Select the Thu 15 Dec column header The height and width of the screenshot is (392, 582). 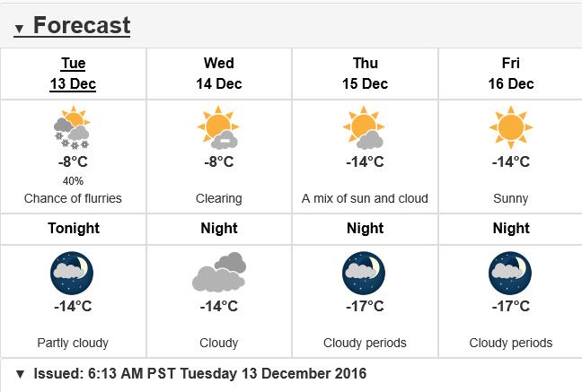pyautogui.click(x=366, y=74)
